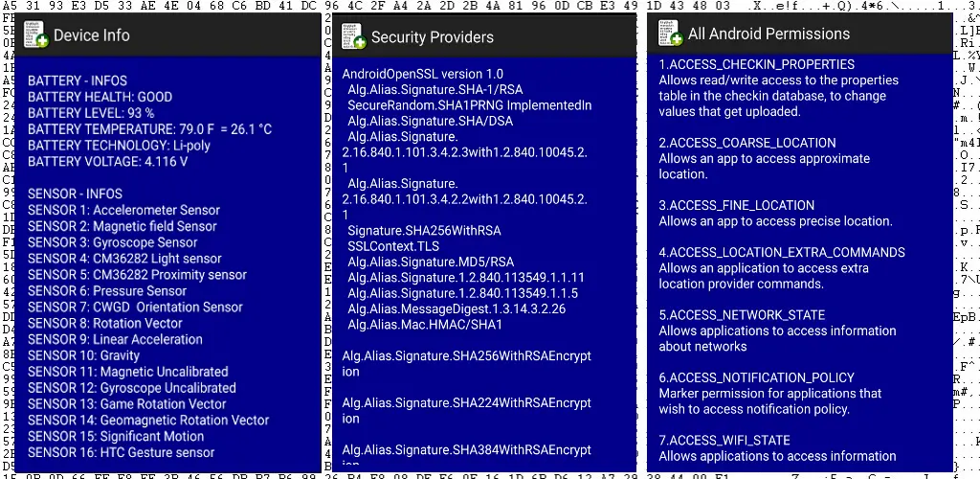Select SSLContext.TLS entry
The width and height of the screenshot is (980, 479).
pyautogui.click(x=393, y=246)
